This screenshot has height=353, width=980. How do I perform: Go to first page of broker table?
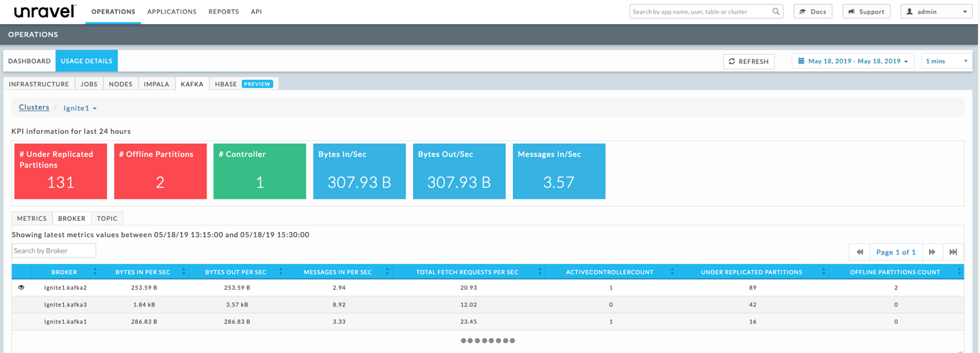pyautogui.click(x=860, y=252)
